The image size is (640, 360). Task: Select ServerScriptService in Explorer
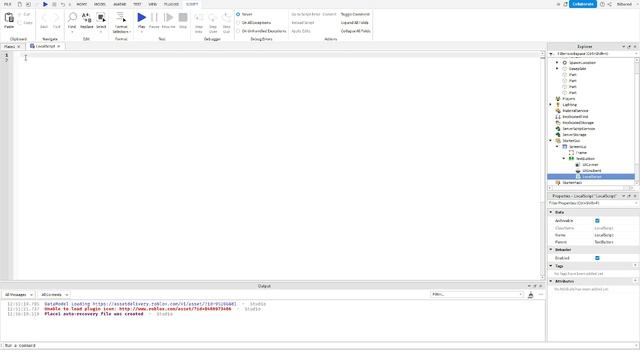[578, 129]
